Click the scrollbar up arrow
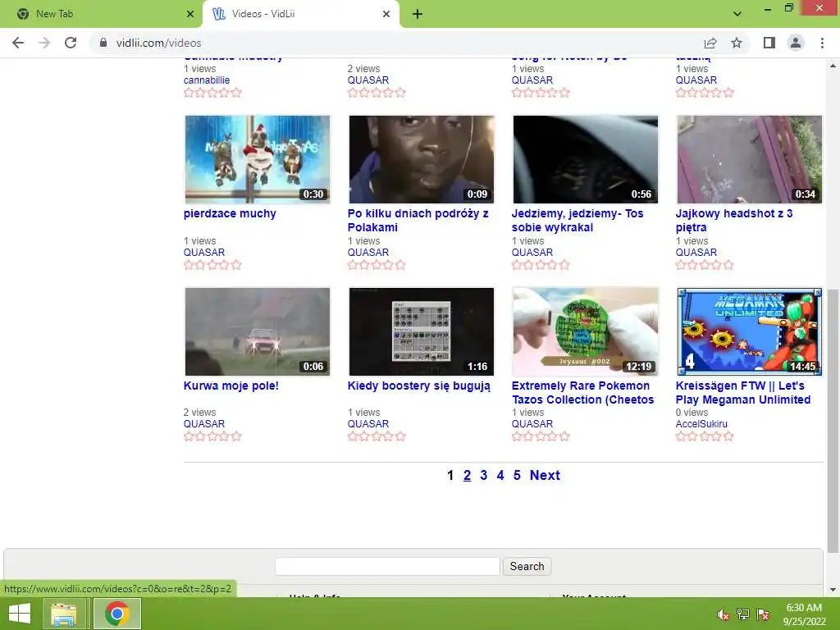 pos(833,66)
